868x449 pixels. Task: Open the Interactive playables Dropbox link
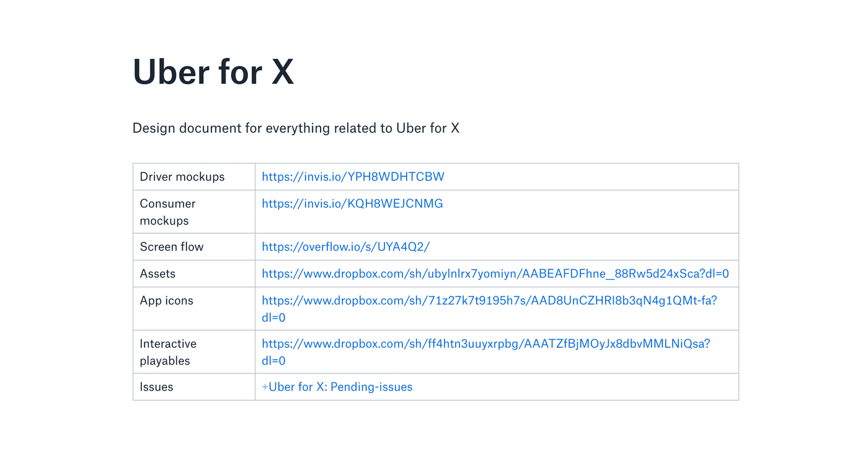(x=485, y=344)
